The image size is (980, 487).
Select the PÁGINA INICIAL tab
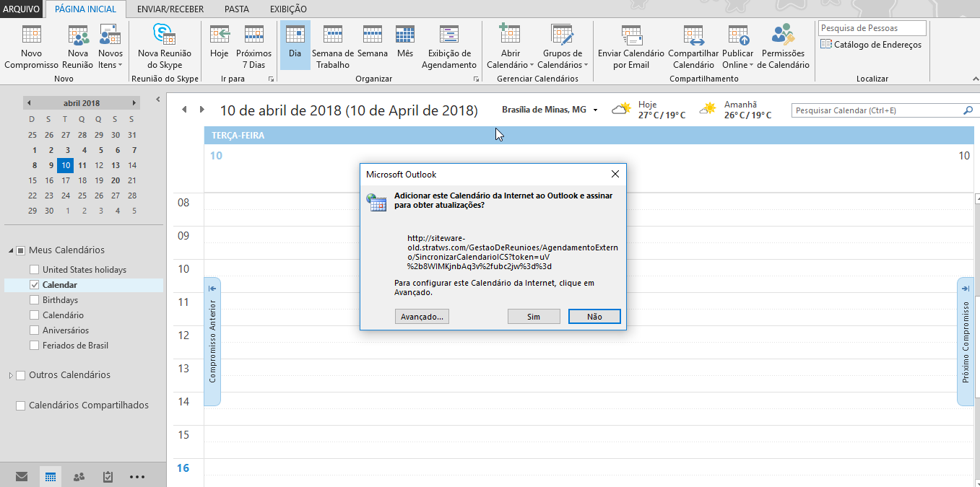tap(85, 9)
